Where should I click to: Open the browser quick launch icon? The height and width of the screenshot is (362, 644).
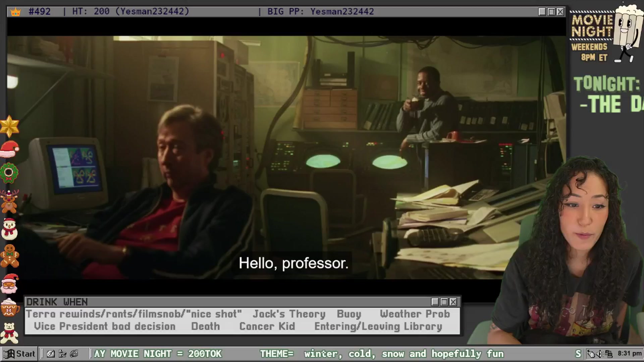tap(74, 354)
